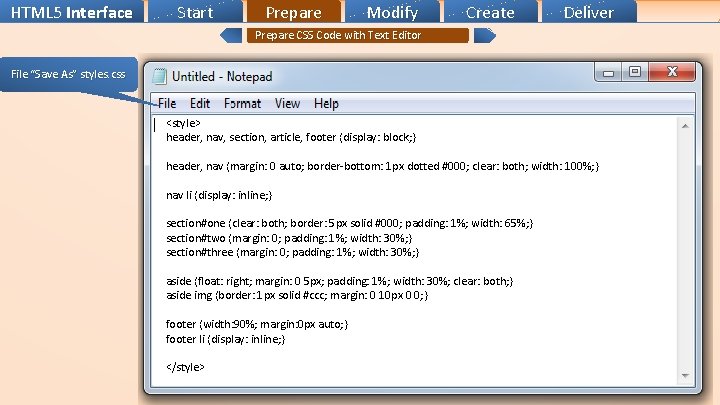Screen dimensions: 720x405
Task: Close the Notepad window
Action: (x=672, y=72)
